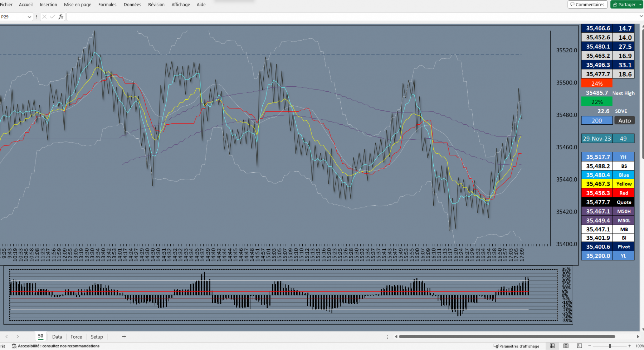Image resolution: width=644 pixels, height=350 pixels.
Task: Switch to Normal view icon in status bar
Action: (x=552, y=346)
